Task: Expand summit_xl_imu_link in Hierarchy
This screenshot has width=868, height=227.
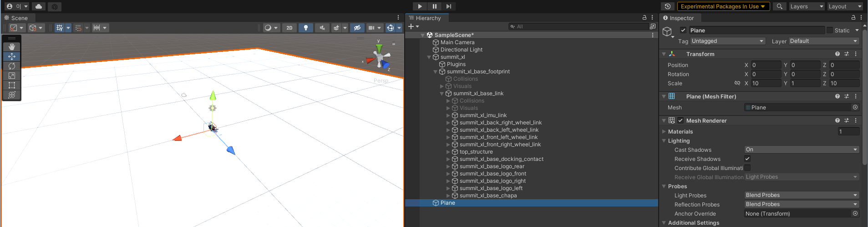Action: [448, 115]
